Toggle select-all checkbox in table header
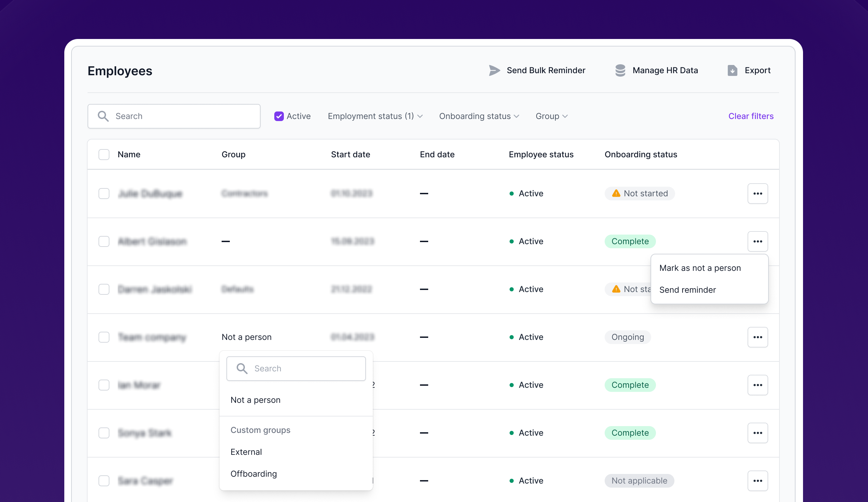 click(104, 155)
